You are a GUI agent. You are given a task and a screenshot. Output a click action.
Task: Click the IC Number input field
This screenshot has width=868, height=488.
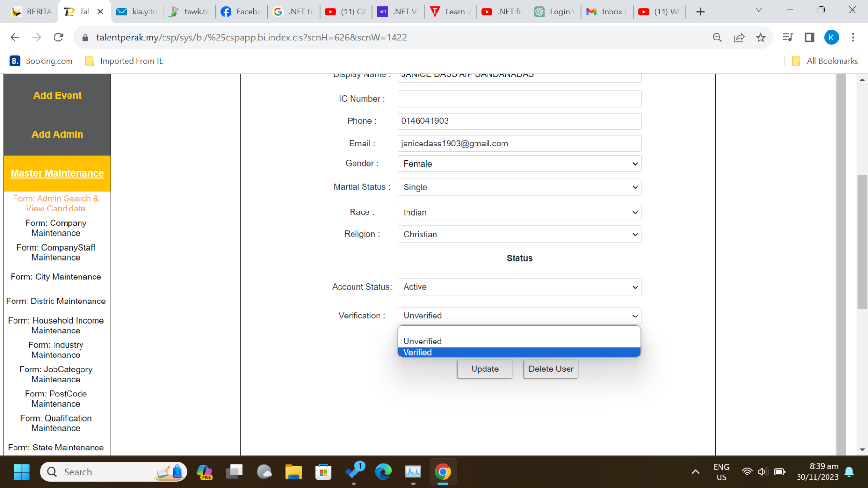[x=519, y=99]
